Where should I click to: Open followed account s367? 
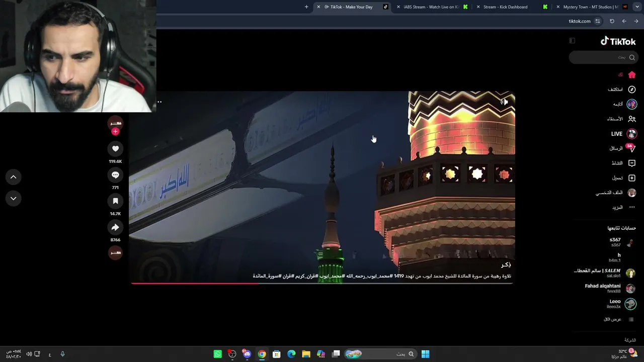click(x=622, y=242)
